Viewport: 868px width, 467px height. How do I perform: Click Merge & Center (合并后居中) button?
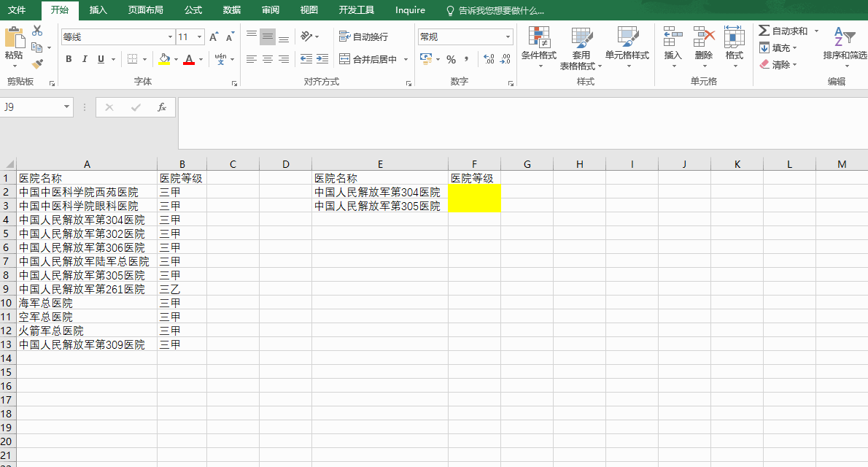pos(368,59)
